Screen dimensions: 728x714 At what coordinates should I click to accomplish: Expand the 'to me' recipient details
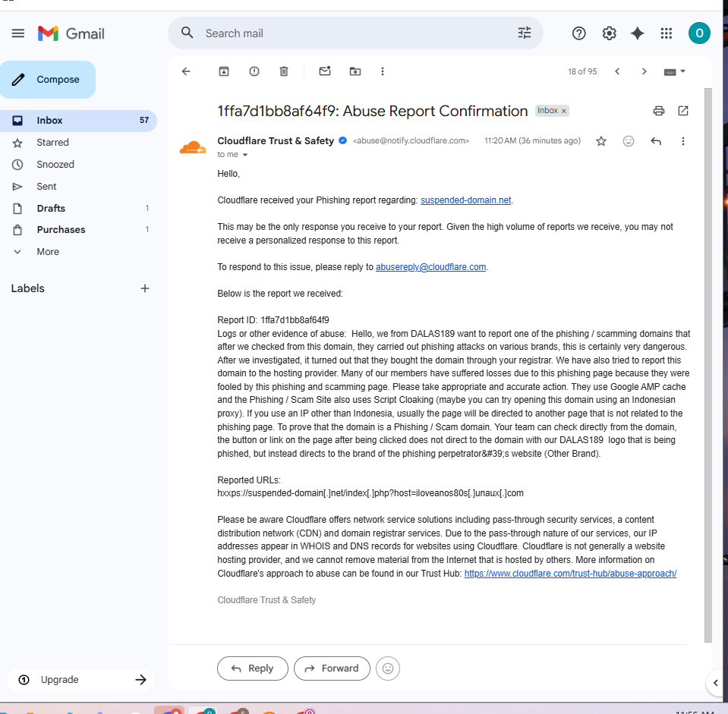[245, 155]
